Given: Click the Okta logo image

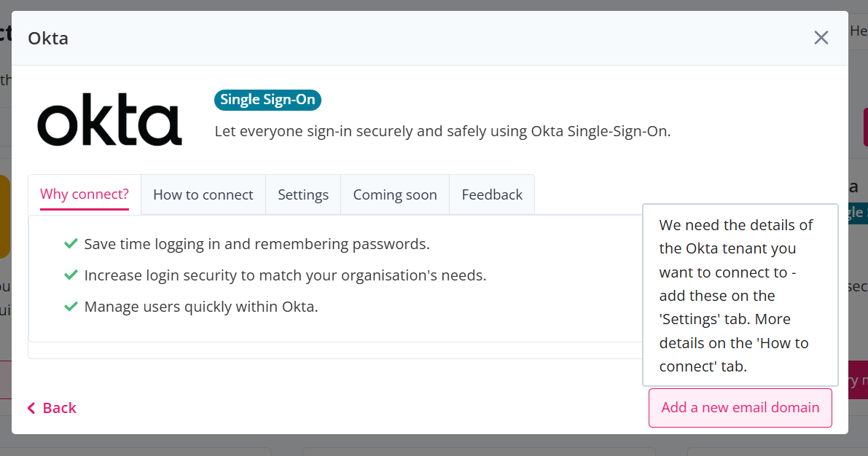Looking at the screenshot, I should point(109,119).
